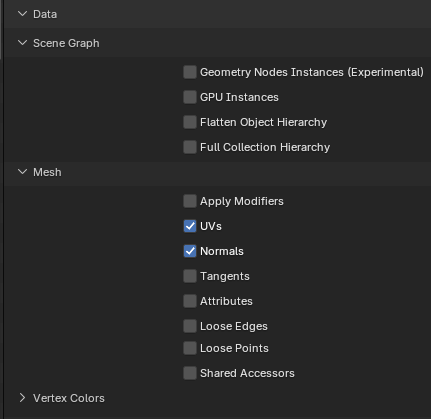431x419 pixels.
Task: Check the Loose Points box
Action: pos(190,348)
